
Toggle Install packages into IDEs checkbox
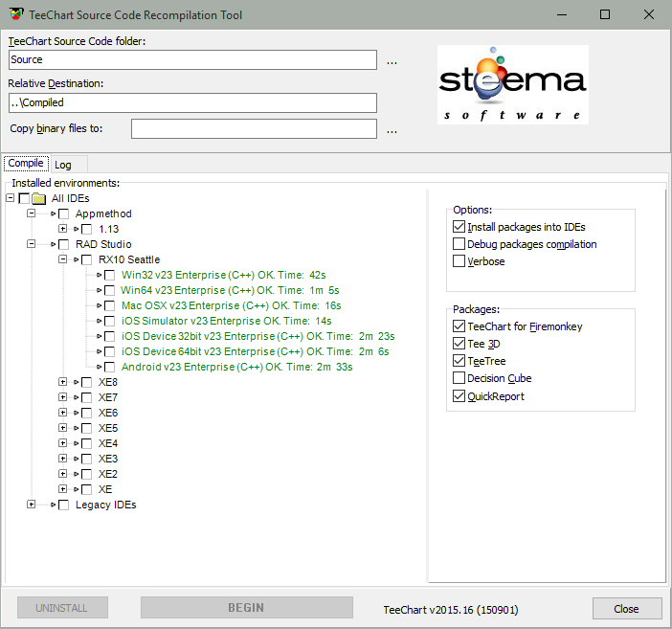[459, 226]
